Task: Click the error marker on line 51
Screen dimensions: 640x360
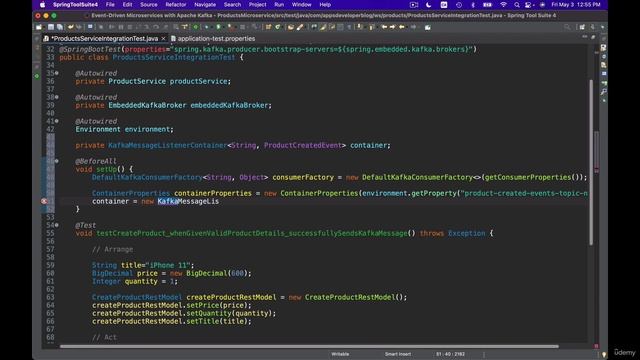Action: point(44,201)
